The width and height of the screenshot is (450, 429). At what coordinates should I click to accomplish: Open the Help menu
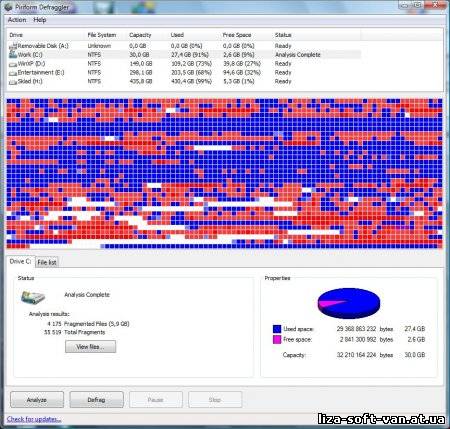click(x=40, y=20)
